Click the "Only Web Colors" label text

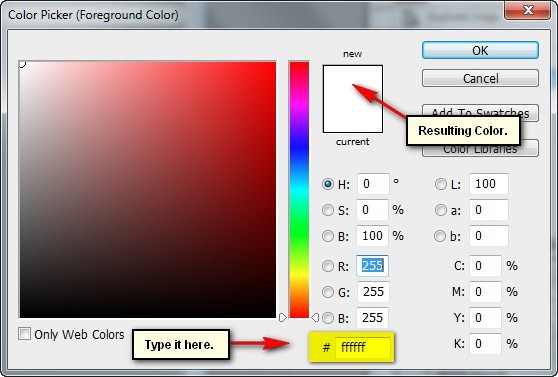tap(79, 335)
